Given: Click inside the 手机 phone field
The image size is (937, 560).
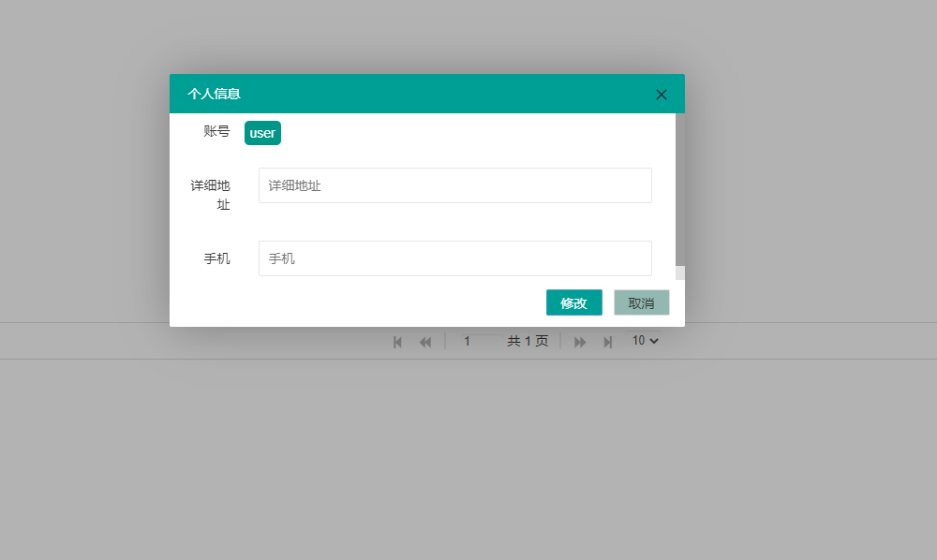Looking at the screenshot, I should pyautogui.click(x=454, y=258).
